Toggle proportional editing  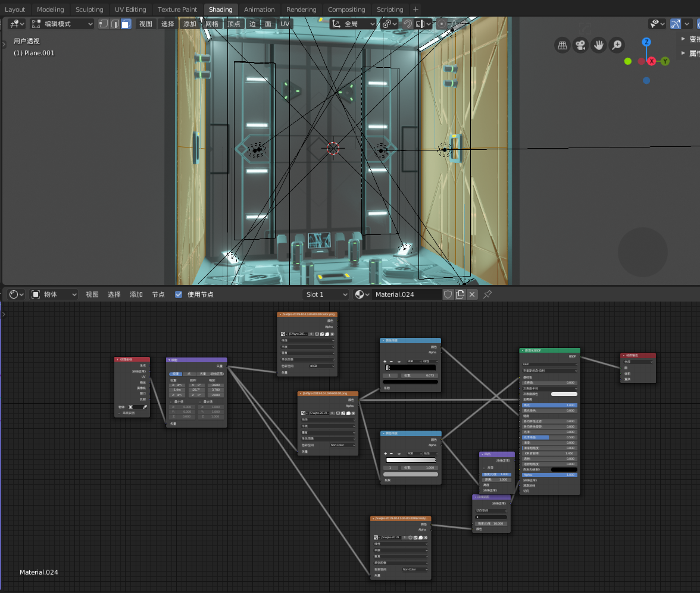coord(442,24)
